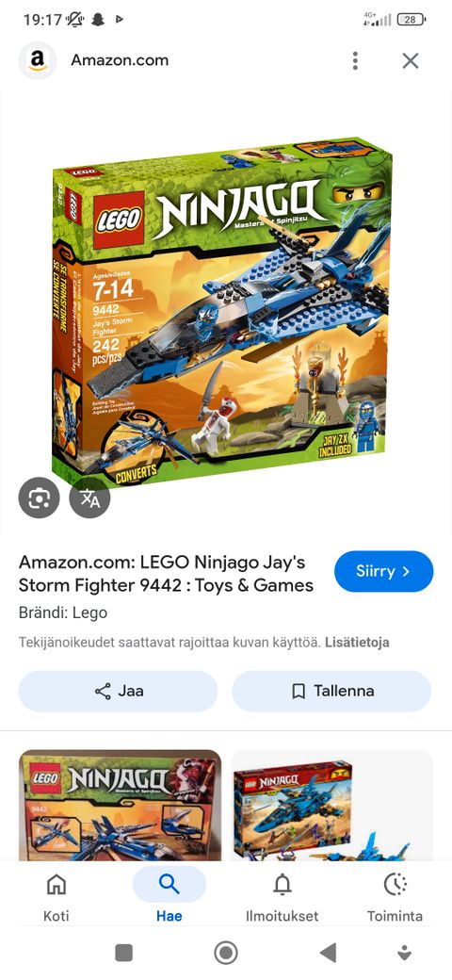The image size is (452, 980).
Task: Tap Android home circle button
Action: click(226, 953)
